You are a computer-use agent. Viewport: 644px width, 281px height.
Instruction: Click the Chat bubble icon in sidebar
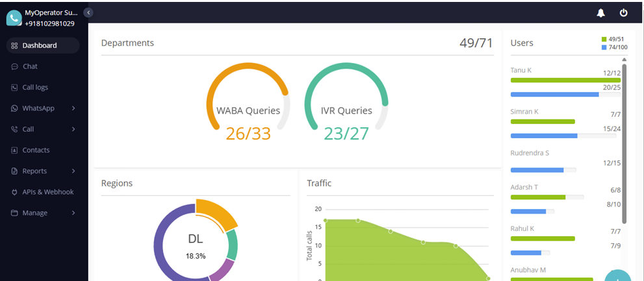click(14, 66)
